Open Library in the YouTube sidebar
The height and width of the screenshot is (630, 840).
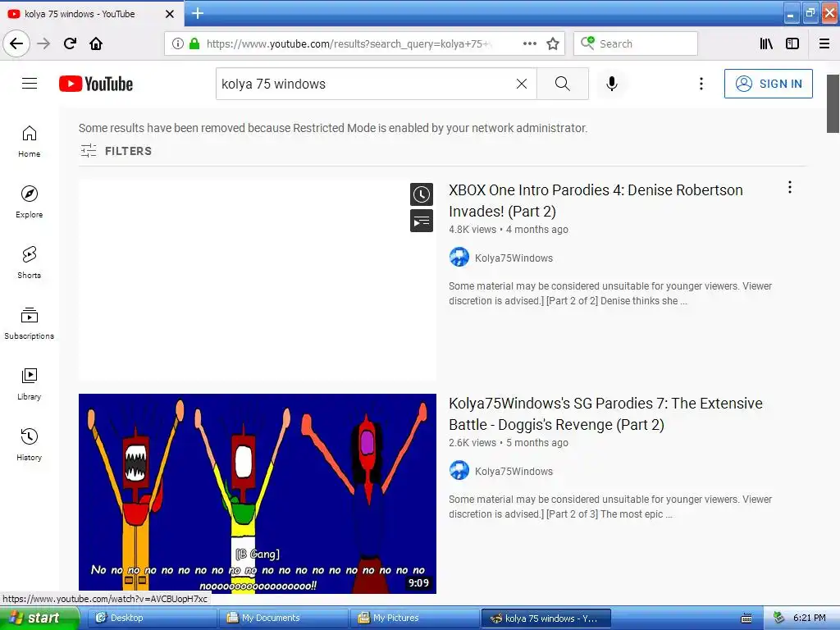[29, 384]
